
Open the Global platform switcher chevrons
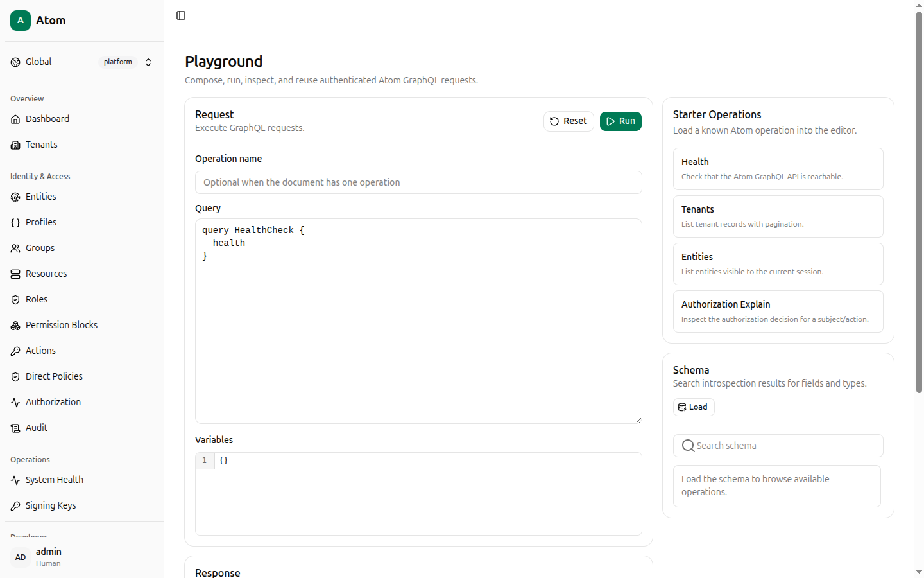[148, 62]
